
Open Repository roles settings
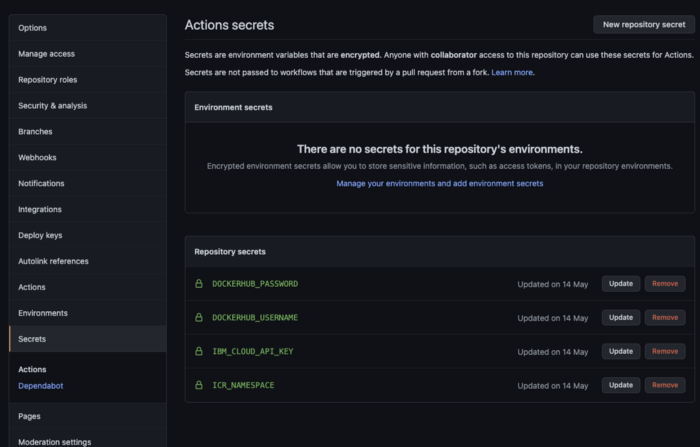pos(88,79)
